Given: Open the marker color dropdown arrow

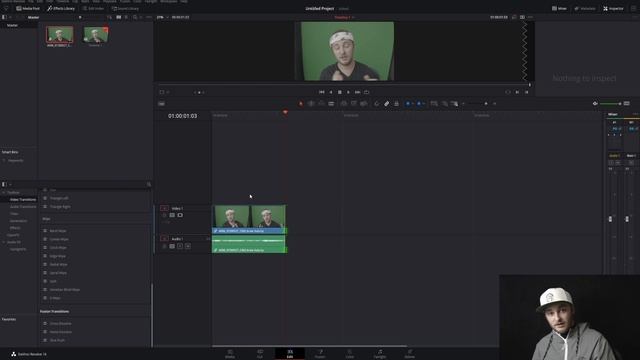Looking at the screenshot, I should pyautogui.click(x=423, y=104).
